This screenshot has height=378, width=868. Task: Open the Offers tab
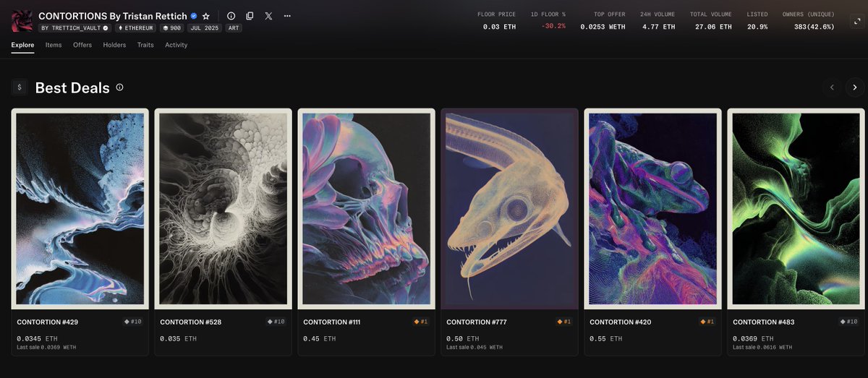[x=82, y=45]
